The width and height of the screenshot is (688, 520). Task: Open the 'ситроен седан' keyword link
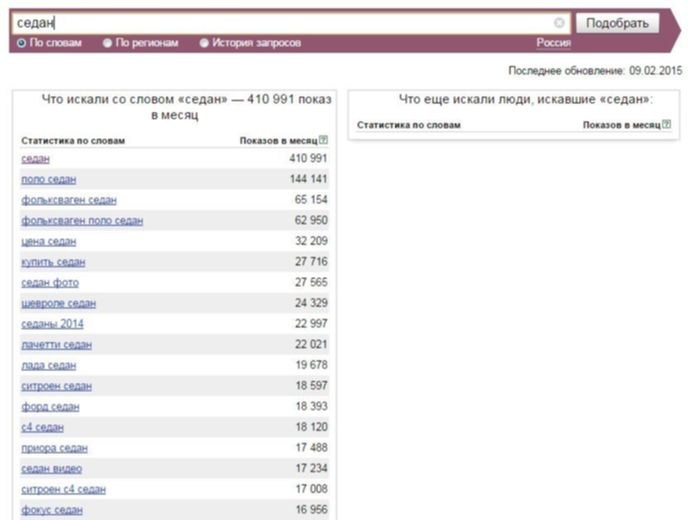(57, 386)
